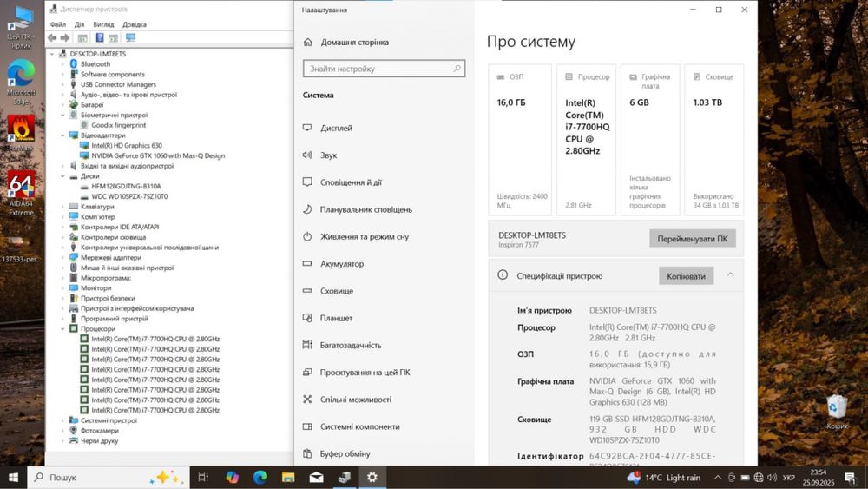Click the УКР language indicator in tray

[x=789, y=478]
